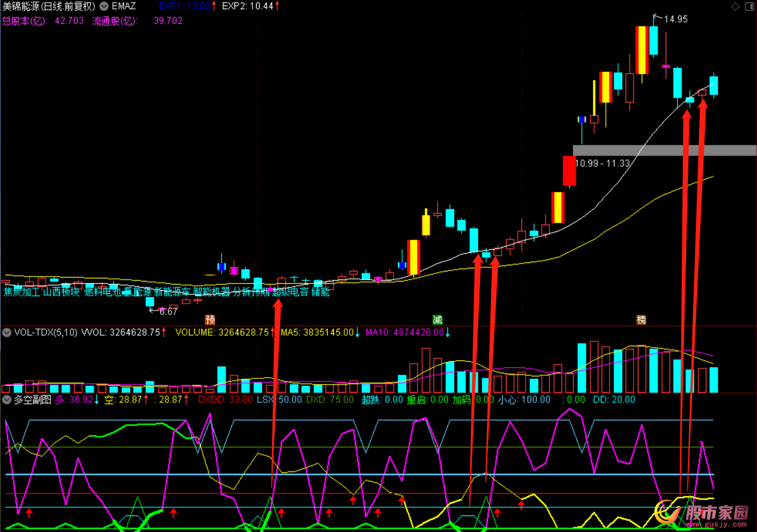Open the 多空副图 indicator dropdown arrow

7,399
